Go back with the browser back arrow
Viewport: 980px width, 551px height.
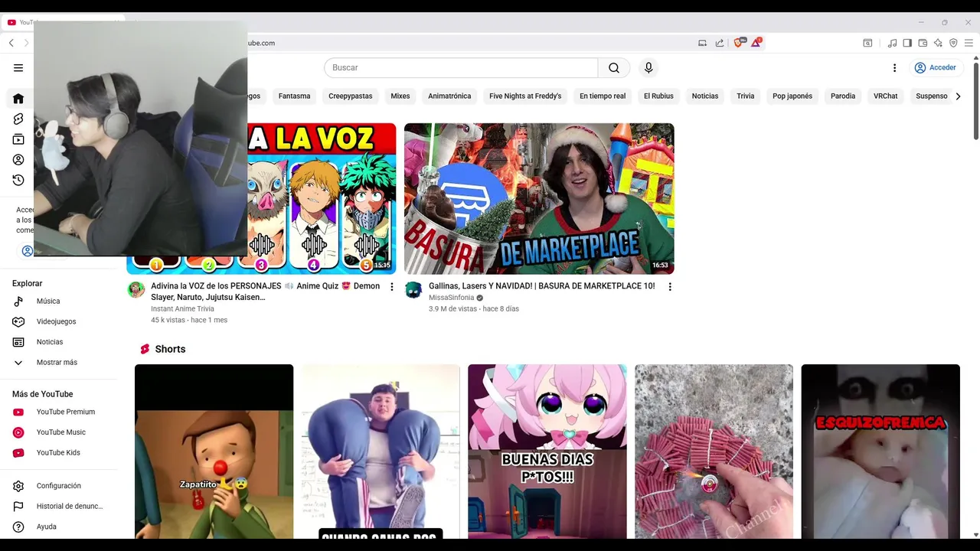tap(11, 43)
